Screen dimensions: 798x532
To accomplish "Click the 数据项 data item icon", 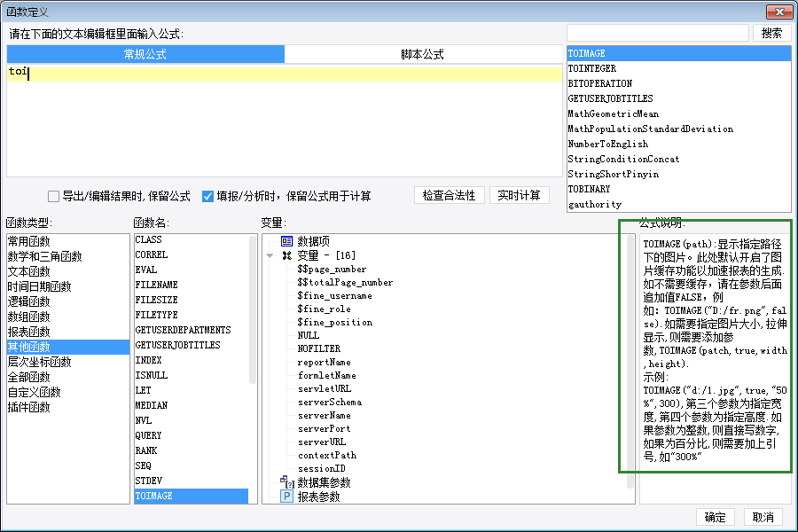I will 286,241.
